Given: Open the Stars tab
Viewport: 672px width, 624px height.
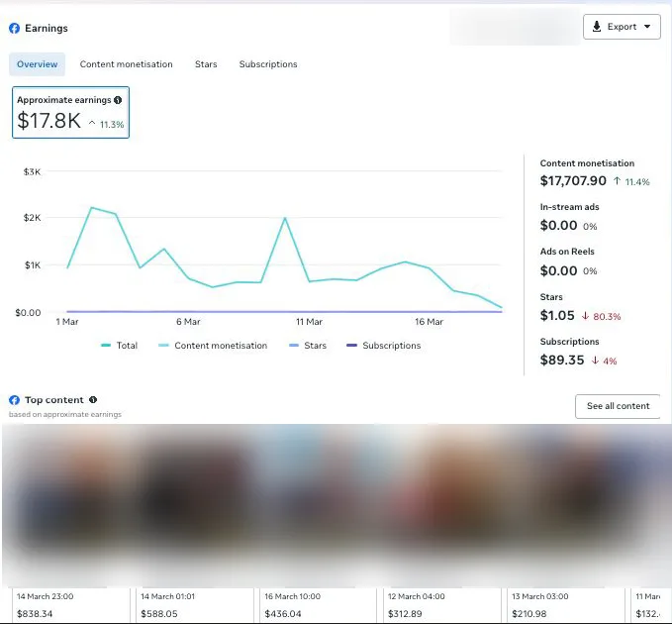Looking at the screenshot, I should tap(206, 64).
